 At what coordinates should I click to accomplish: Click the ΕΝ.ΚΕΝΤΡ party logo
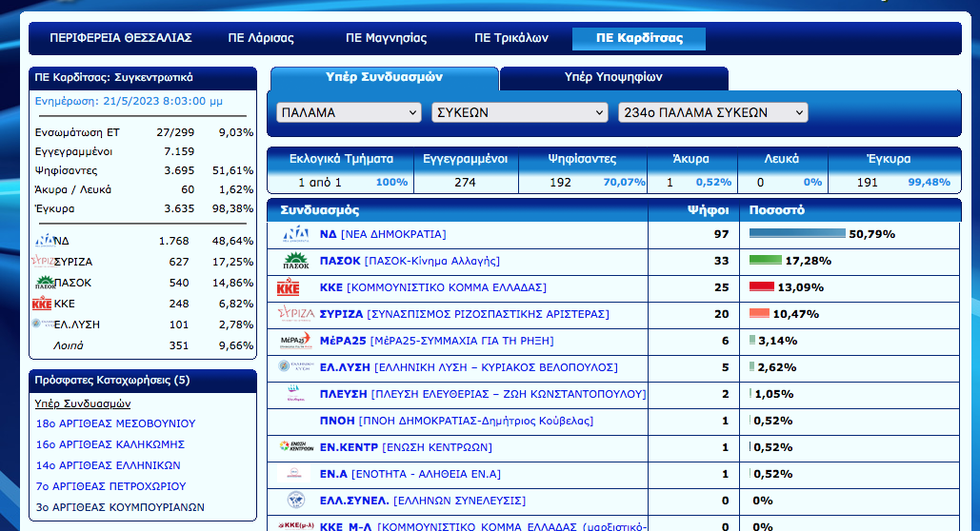(295, 447)
